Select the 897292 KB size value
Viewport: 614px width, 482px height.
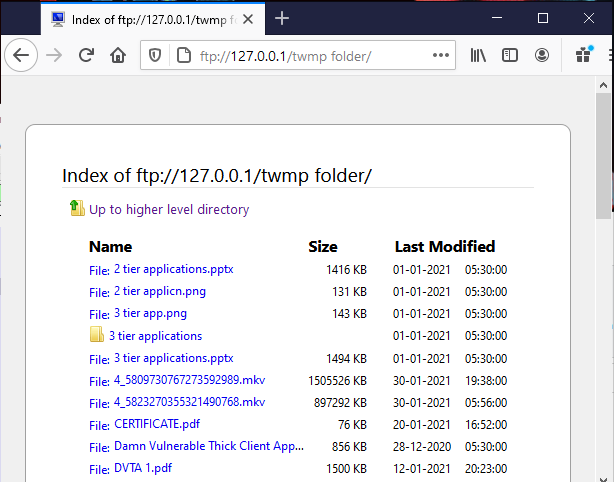[x=340, y=403]
